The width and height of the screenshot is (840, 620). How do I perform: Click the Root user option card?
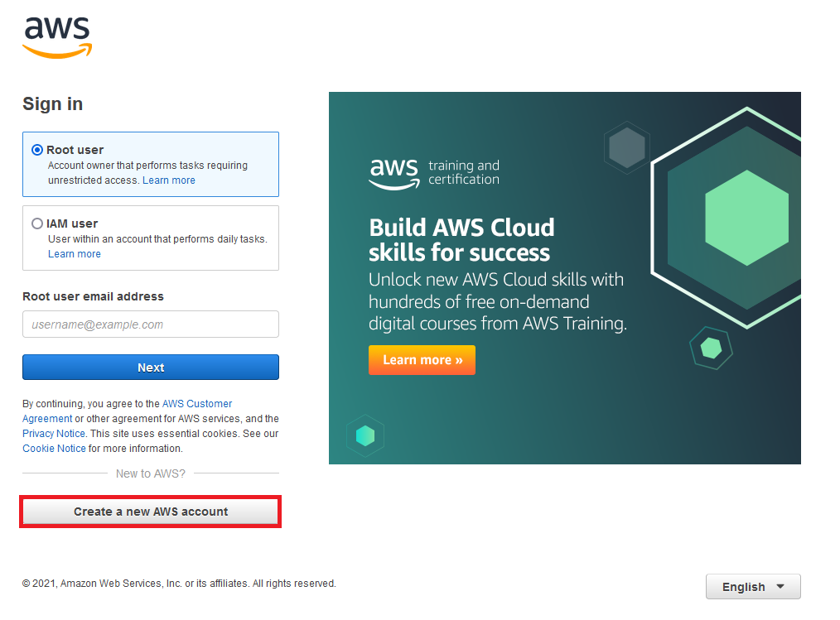pyautogui.click(x=150, y=164)
